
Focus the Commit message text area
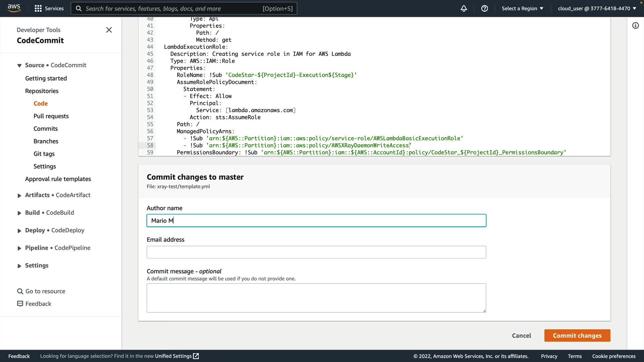point(316,298)
